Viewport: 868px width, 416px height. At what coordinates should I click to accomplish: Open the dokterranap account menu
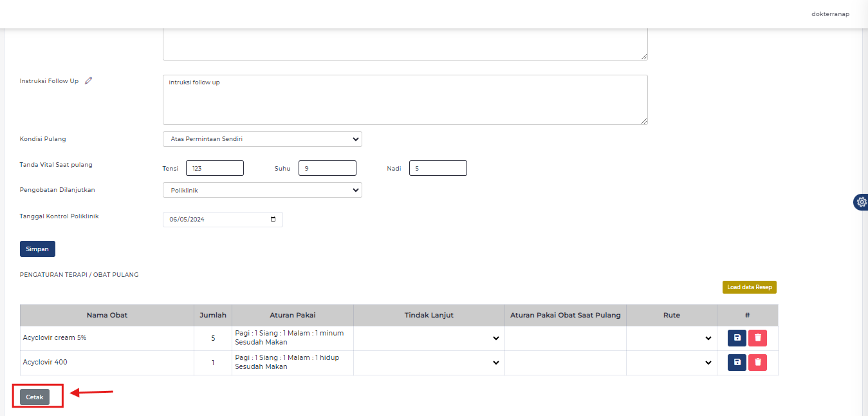(x=830, y=13)
